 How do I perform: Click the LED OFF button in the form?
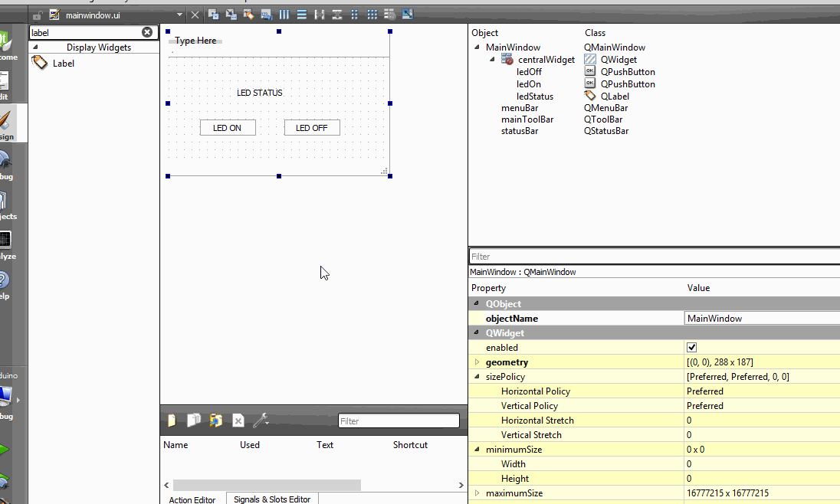coord(312,128)
